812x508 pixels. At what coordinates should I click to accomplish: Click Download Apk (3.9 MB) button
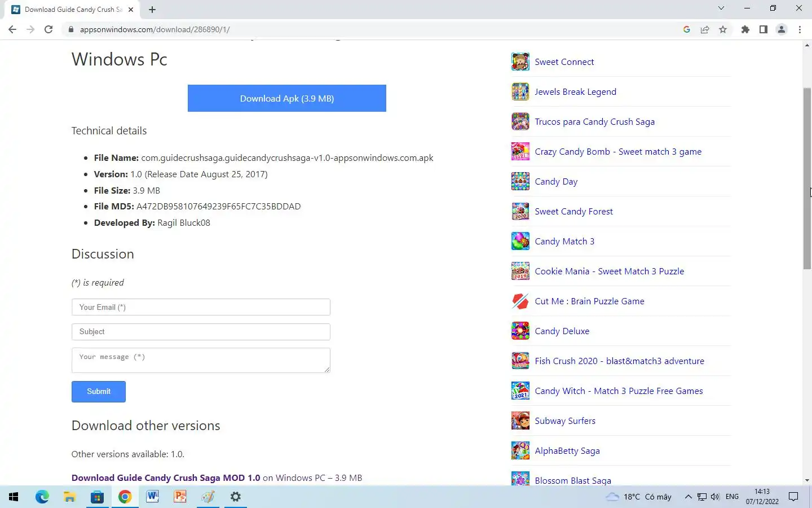(x=287, y=98)
